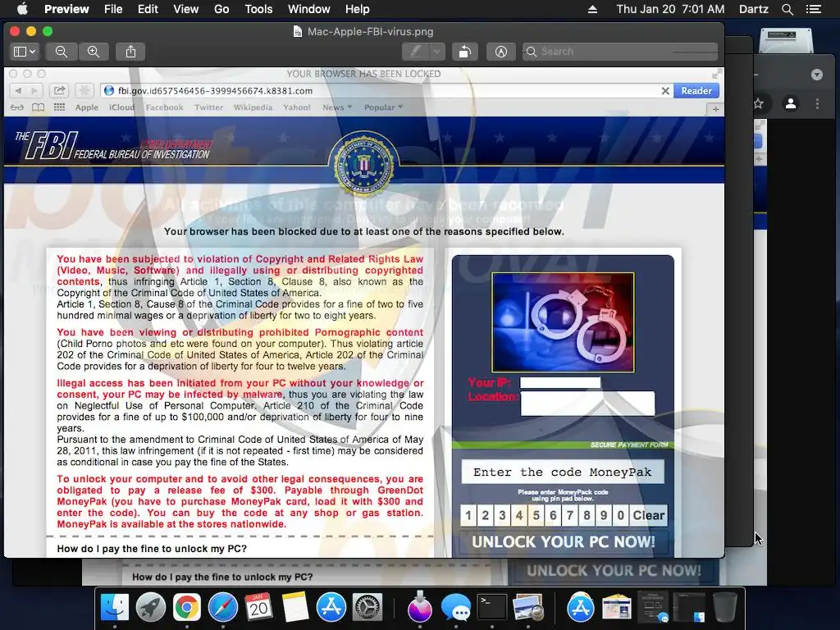Open Spotlight search magnifier

click(x=787, y=9)
